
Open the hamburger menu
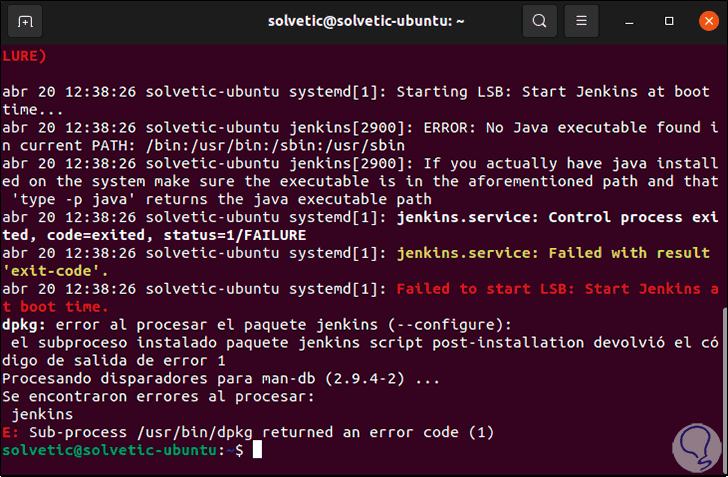point(580,21)
